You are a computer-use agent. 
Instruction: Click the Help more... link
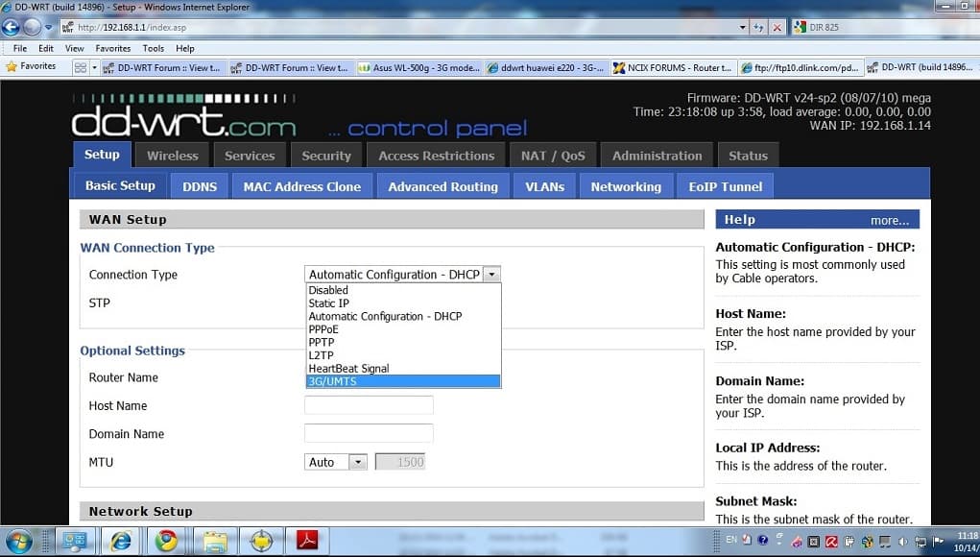[x=889, y=220]
